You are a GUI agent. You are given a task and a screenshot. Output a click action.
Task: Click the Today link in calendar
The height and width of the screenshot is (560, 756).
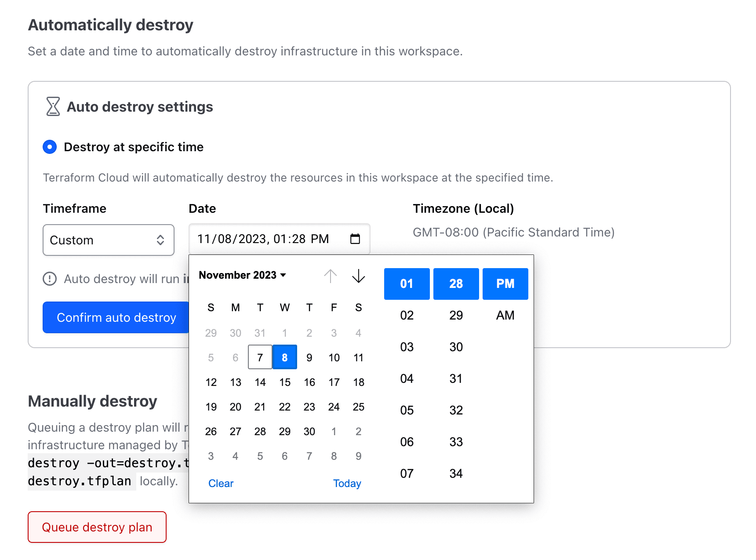point(347,484)
